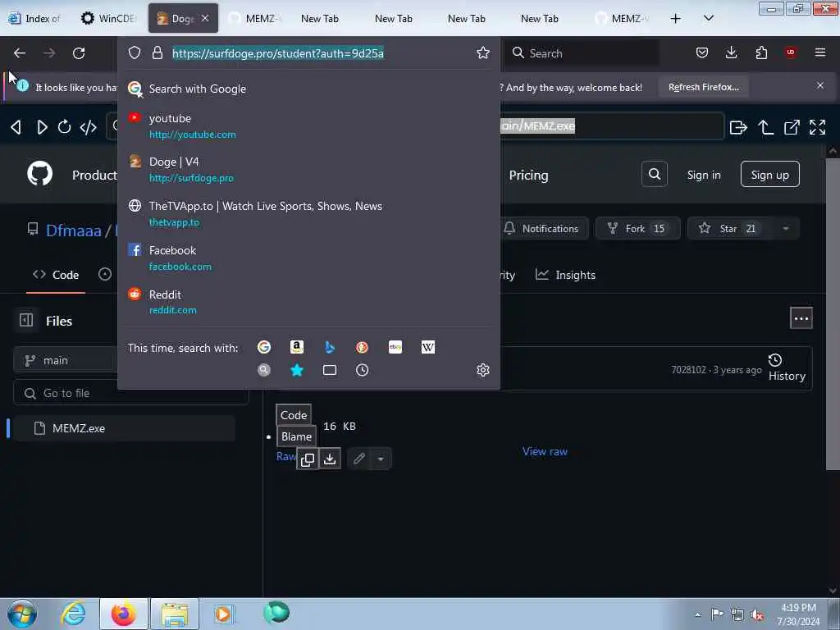Open GitHub Code tab
The image size is (840, 630).
point(56,275)
